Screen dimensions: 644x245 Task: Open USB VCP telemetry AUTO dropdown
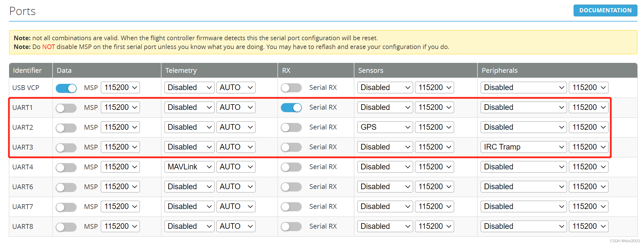[236, 88]
